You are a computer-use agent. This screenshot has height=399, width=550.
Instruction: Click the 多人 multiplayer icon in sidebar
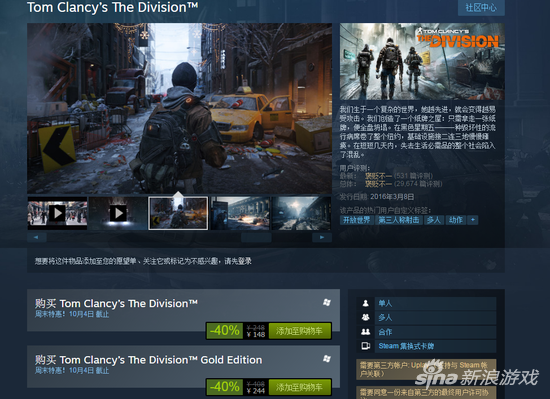[x=365, y=318]
